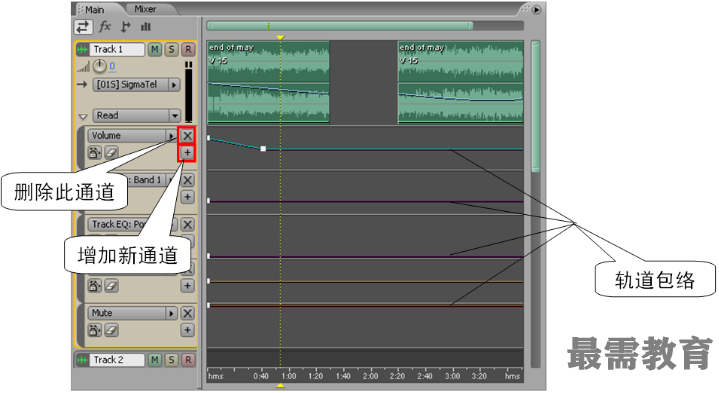Click the horizontal zoom scrollbar at top

(x=340, y=26)
